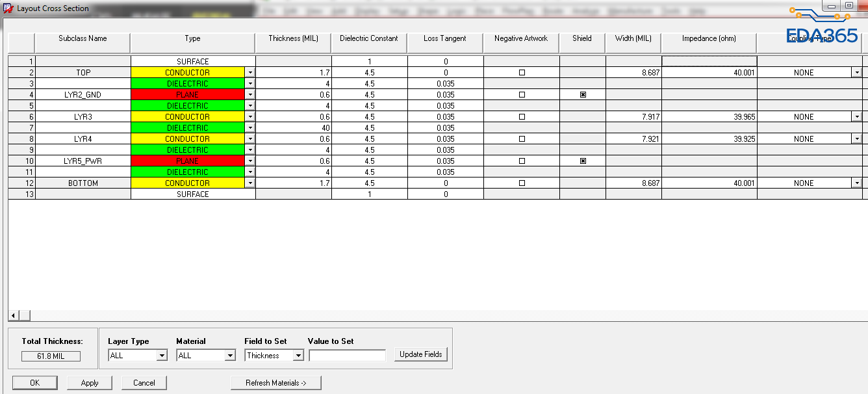Click Subclass Name column header
Viewport: 868px width, 394px height.
83,42
